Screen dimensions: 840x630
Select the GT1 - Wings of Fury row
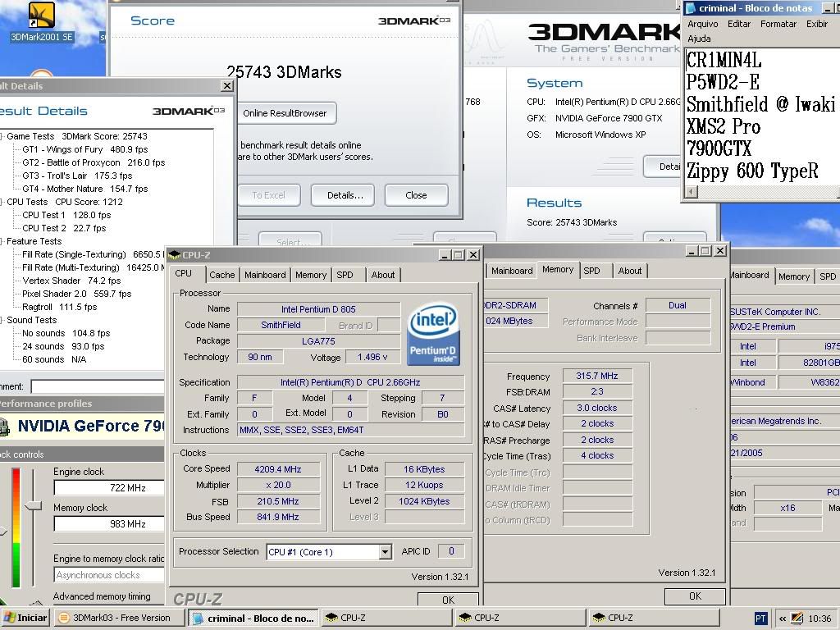coord(85,149)
